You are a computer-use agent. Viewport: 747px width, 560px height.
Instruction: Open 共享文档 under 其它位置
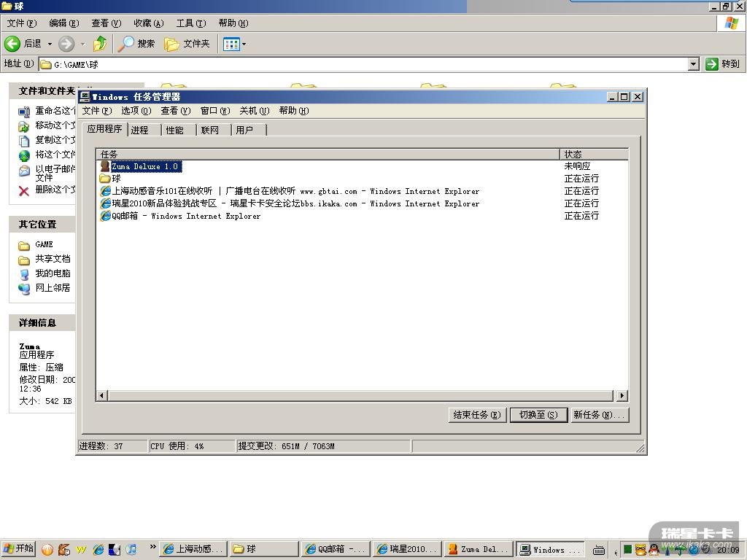point(44,259)
